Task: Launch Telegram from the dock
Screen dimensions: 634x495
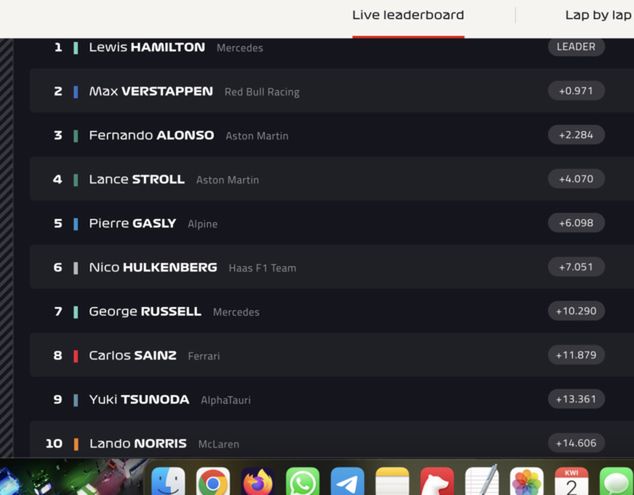Action: point(347,482)
